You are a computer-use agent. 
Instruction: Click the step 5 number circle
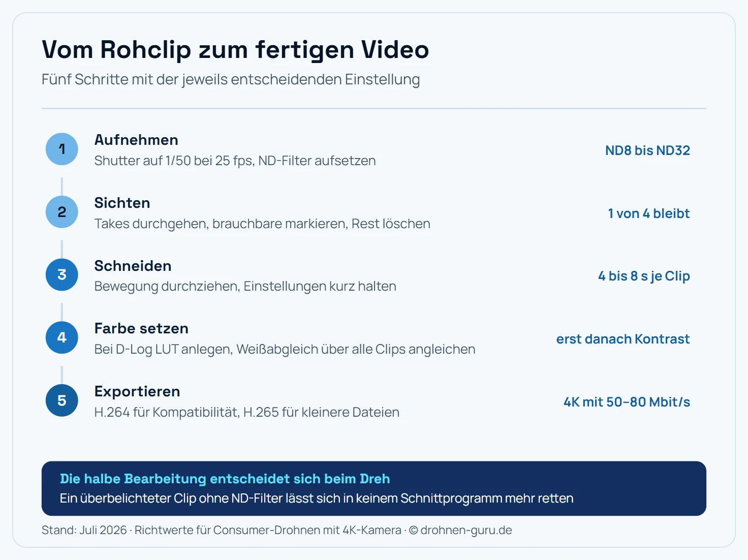click(62, 400)
